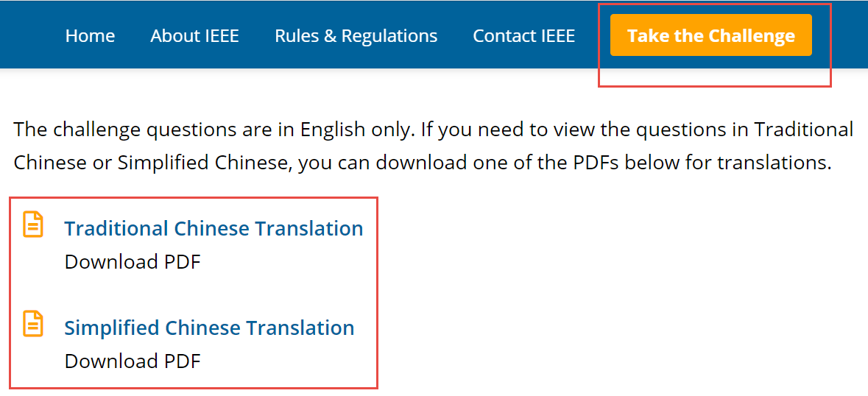Open Rules & Regulations page
This screenshot has height=396, width=868.
click(356, 35)
